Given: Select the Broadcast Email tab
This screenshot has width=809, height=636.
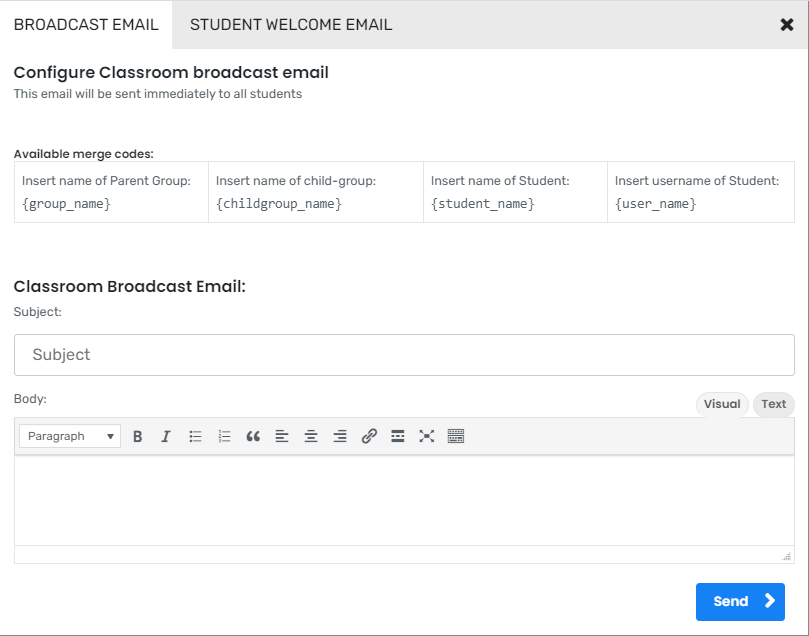Looking at the screenshot, I should tap(86, 25).
